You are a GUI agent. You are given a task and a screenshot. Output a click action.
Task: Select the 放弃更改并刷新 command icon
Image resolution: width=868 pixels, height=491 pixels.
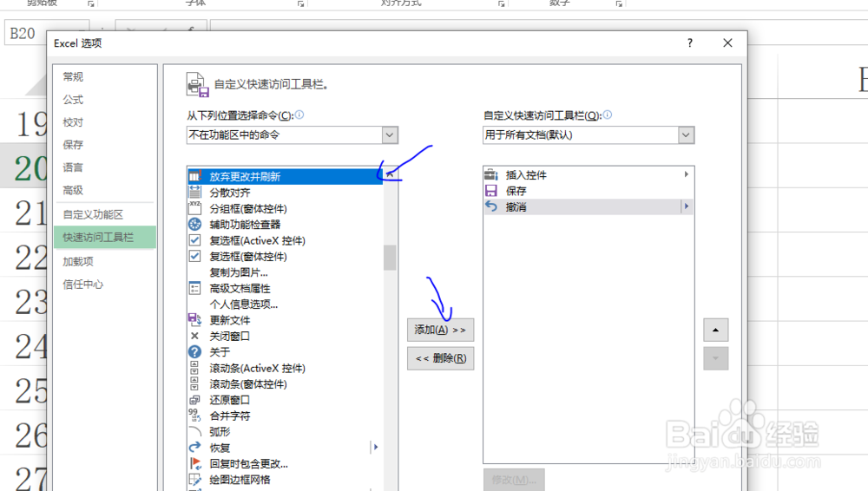coord(194,176)
